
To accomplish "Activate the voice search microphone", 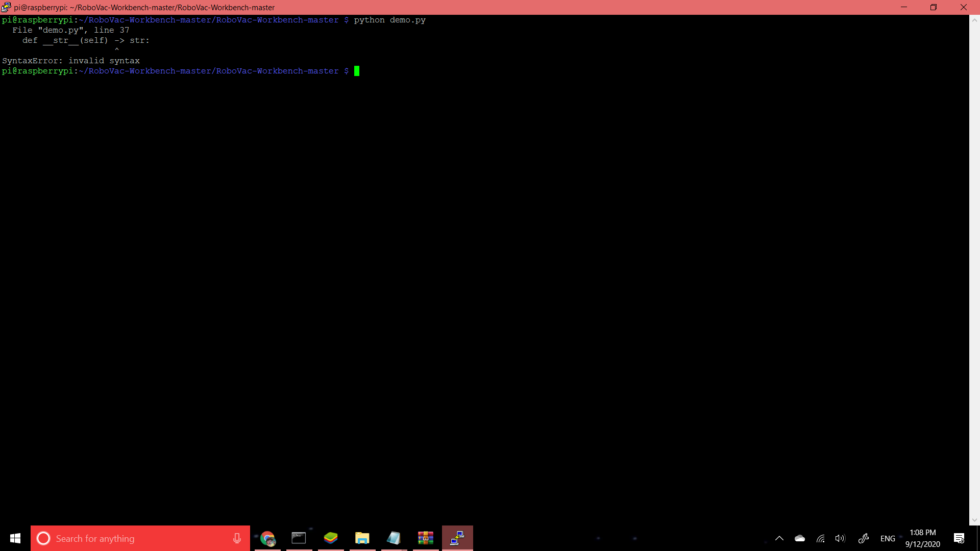I will 236,538.
